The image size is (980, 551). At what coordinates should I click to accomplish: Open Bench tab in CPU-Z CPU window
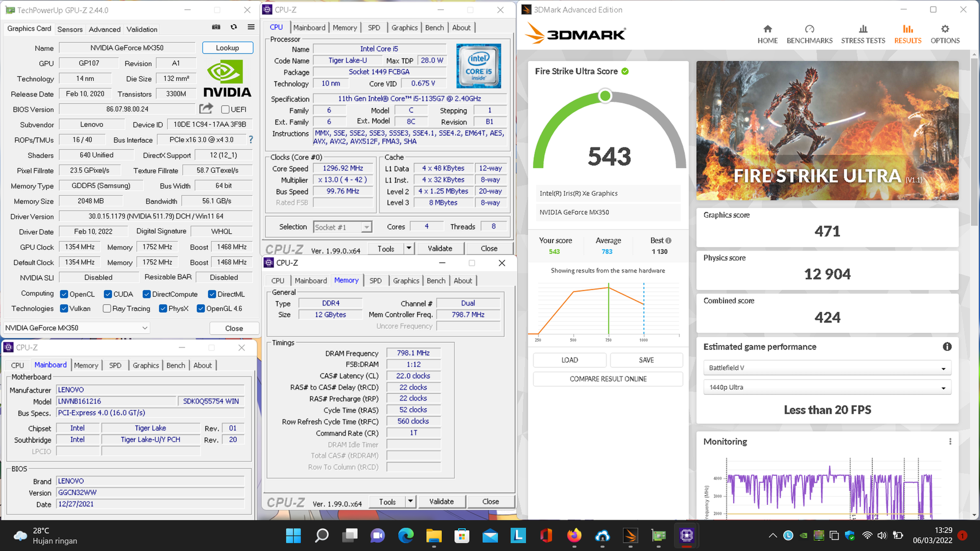pyautogui.click(x=435, y=28)
